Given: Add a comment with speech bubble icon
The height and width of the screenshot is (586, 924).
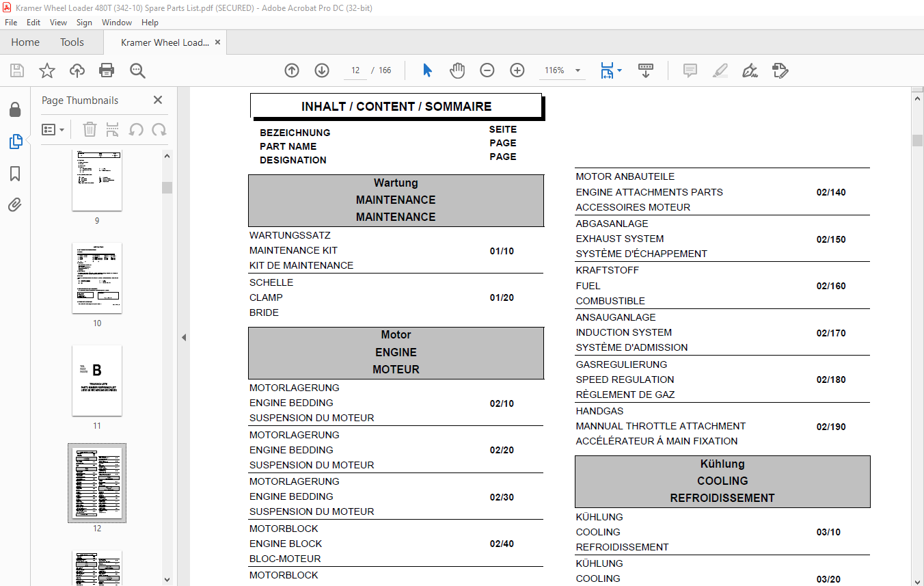Looking at the screenshot, I should 690,70.
